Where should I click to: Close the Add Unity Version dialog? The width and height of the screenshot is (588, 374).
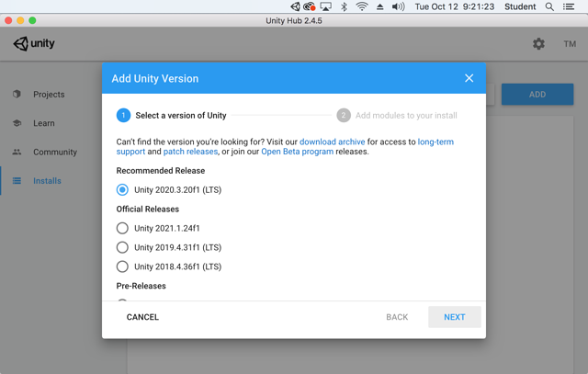click(x=469, y=78)
